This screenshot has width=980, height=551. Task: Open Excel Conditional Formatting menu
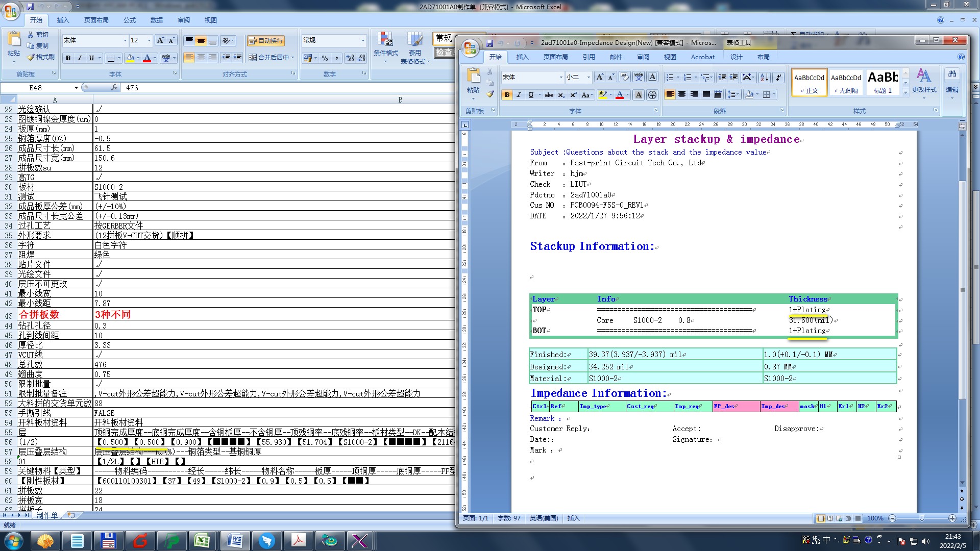click(x=385, y=47)
